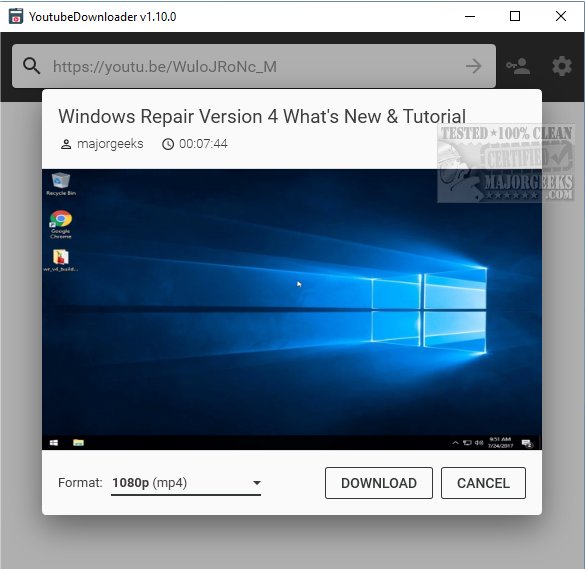This screenshot has height=569, width=585.
Task: Open the authentication key-person icon
Action: coord(518,66)
